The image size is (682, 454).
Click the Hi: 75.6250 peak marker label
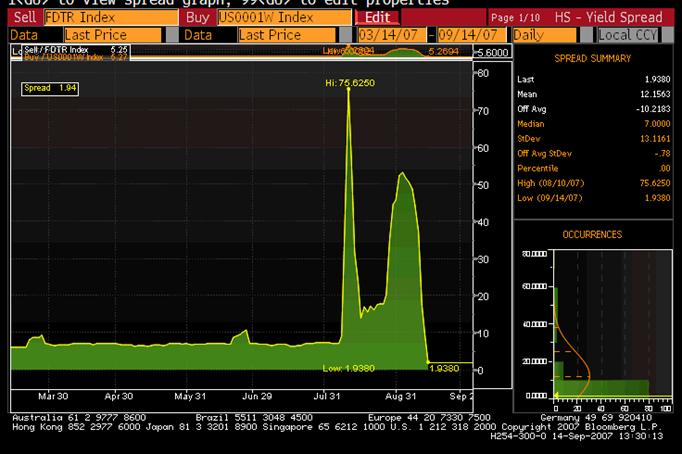coord(350,83)
